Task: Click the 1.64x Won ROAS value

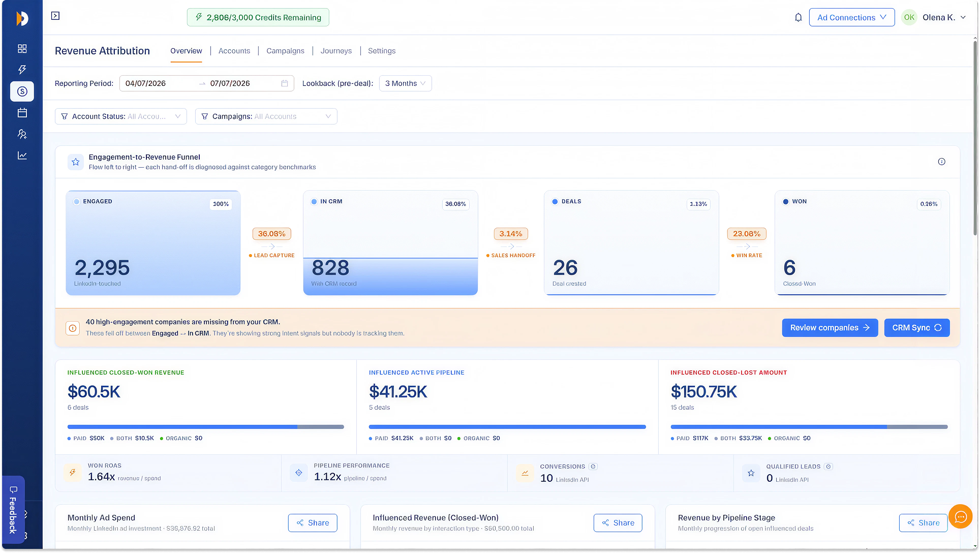Action: pyautogui.click(x=101, y=477)
